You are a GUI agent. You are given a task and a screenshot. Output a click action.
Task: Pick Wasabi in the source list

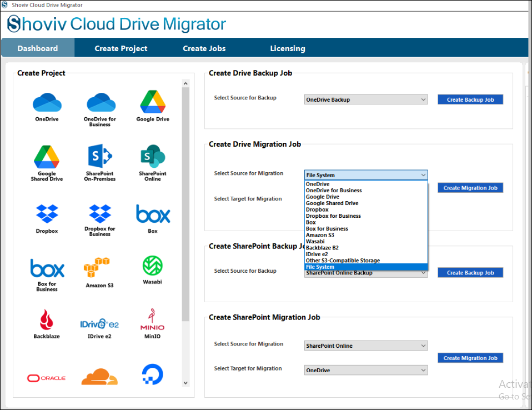tap(366, 241)
